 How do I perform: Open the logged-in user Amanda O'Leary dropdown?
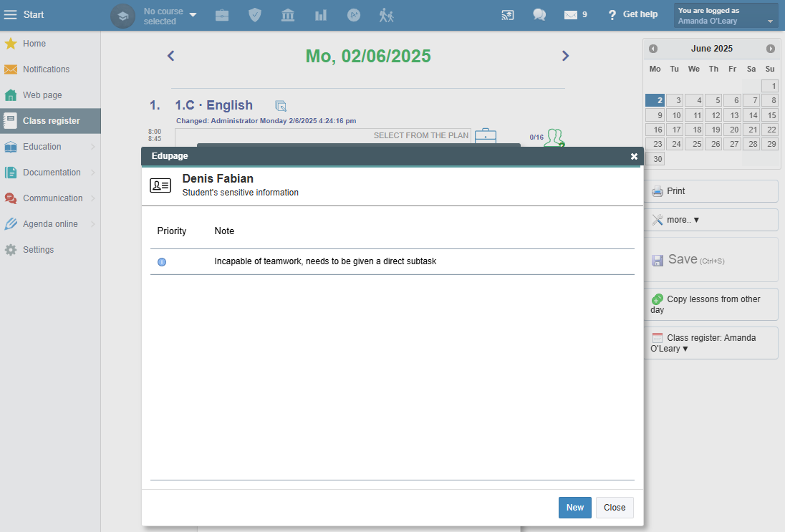(x=726, y=16)
